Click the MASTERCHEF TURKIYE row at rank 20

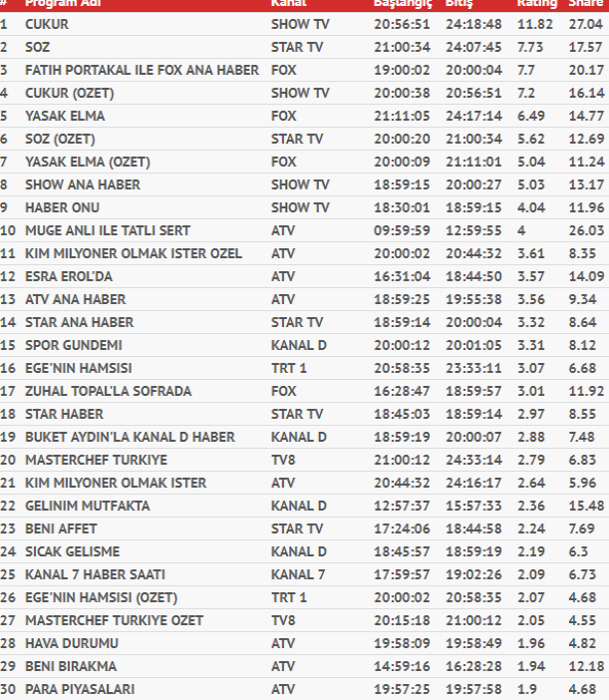(96, 460)
